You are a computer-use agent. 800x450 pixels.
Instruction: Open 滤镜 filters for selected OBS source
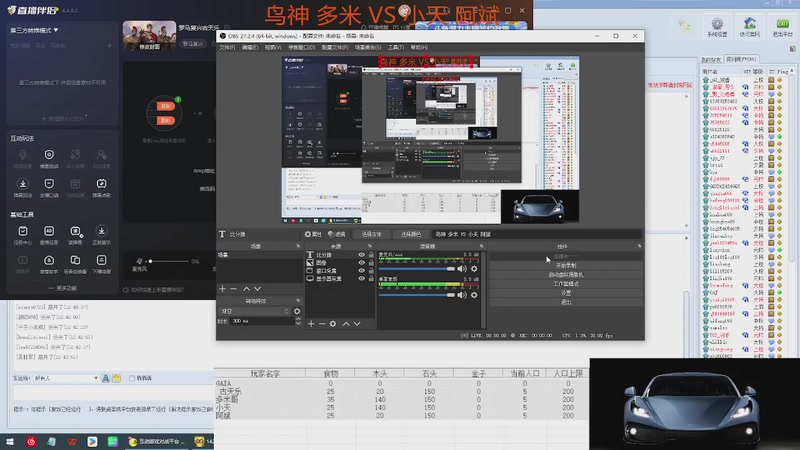click(x=337, y=234)
